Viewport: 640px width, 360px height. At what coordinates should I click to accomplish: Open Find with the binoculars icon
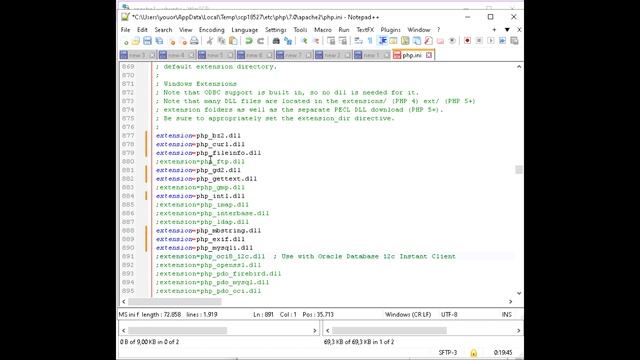[x=276, y=41]
